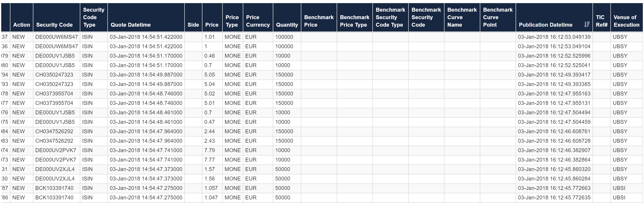Select the Price column header
644x203 pixels.
tap(212, 17)
